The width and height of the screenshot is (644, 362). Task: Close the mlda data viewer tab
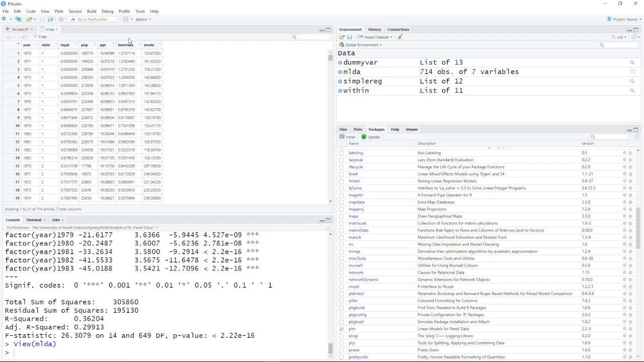[57, 30]
